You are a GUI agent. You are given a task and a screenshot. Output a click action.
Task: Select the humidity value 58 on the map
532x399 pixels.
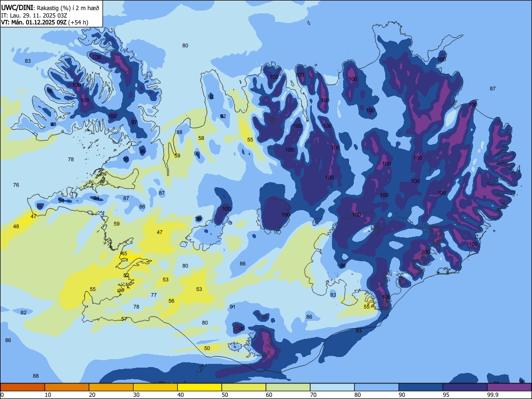pyautogui.click(x=201, y=138)
